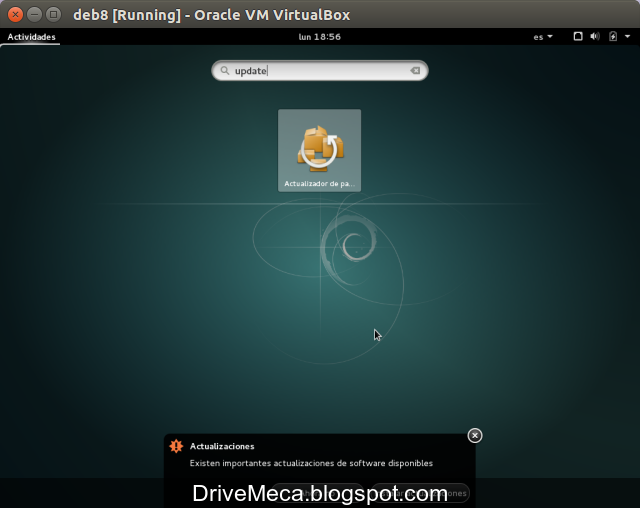The image size is (640, 508).
Task: Click the orange Actualizaciones alert icon
Action: (x=176, y=446)
